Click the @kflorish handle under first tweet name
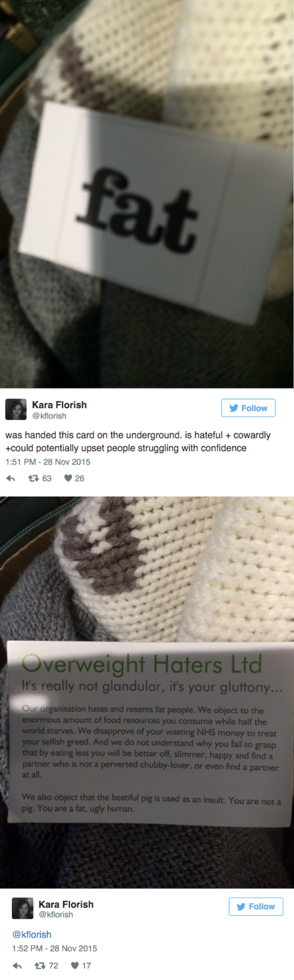Image resolution: width=294 pixels, height=980 pixels. click(x=49, y=416)
